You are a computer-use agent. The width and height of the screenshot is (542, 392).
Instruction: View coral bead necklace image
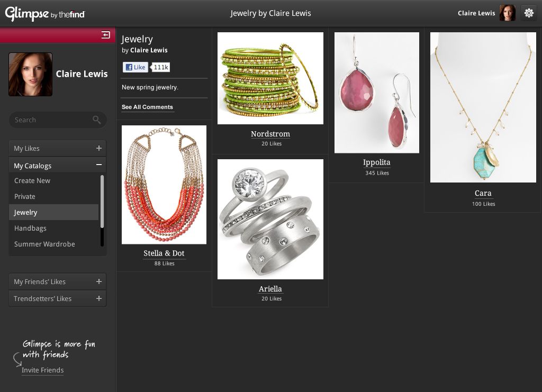tap(164, 185)
